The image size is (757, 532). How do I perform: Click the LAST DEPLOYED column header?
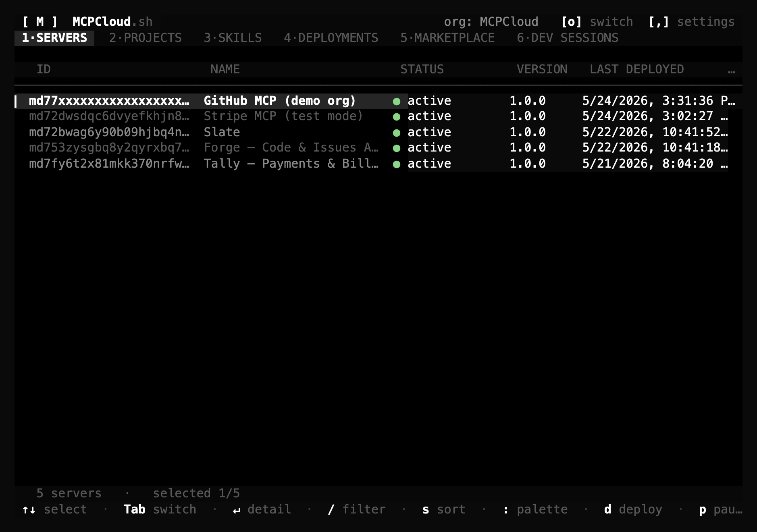point(637,69)
